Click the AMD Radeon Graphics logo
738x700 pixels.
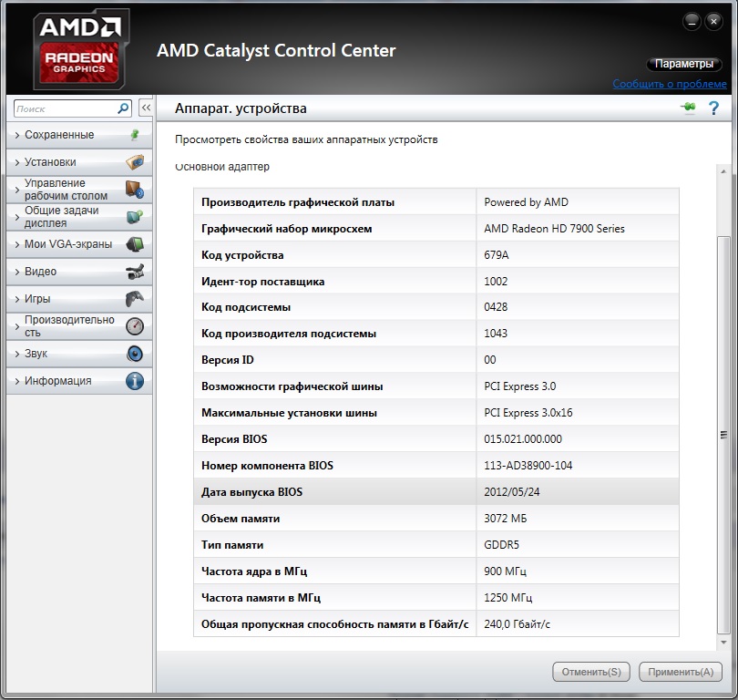pyautogui.click(x=81, y=49)
